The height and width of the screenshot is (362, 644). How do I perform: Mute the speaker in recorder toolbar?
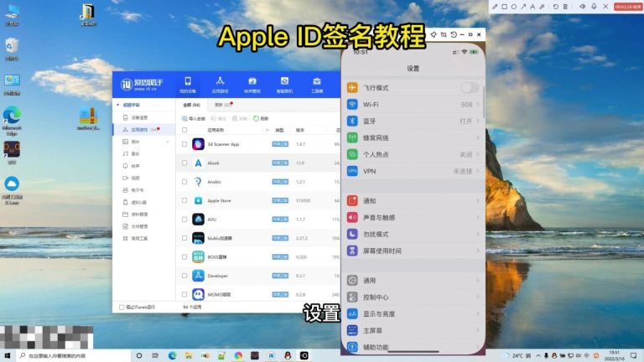[x=583, y=7]
